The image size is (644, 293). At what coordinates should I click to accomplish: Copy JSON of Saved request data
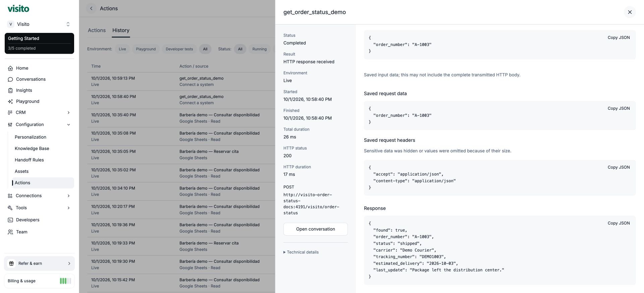pos(619,108)
